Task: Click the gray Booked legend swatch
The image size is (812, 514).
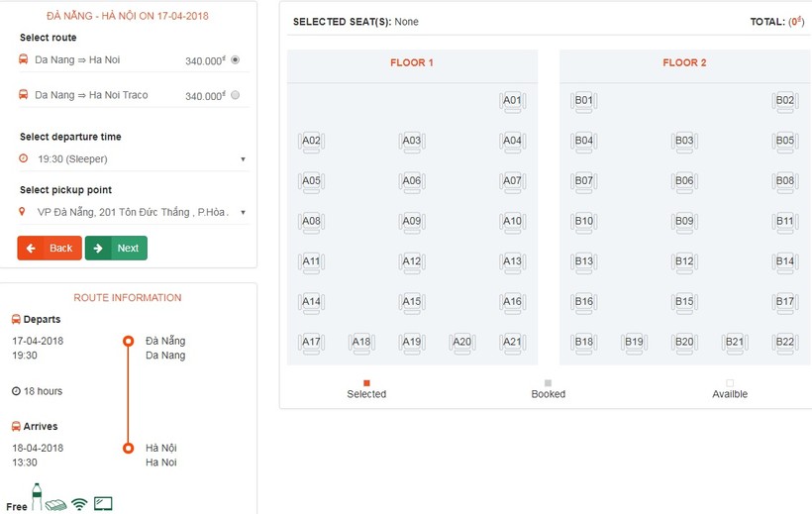Action: 548,382
